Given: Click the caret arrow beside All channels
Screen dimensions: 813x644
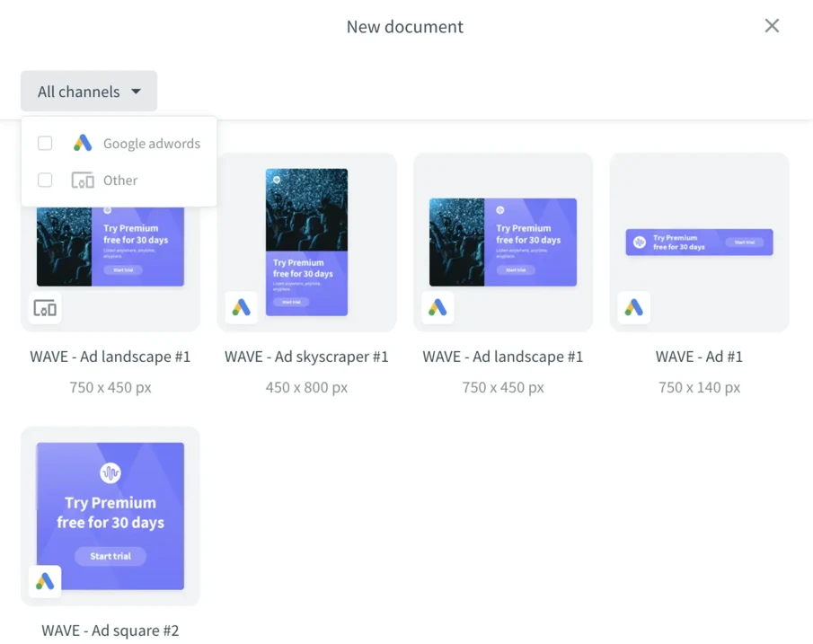Looking at the screenshot, I should tap(136, 92).
